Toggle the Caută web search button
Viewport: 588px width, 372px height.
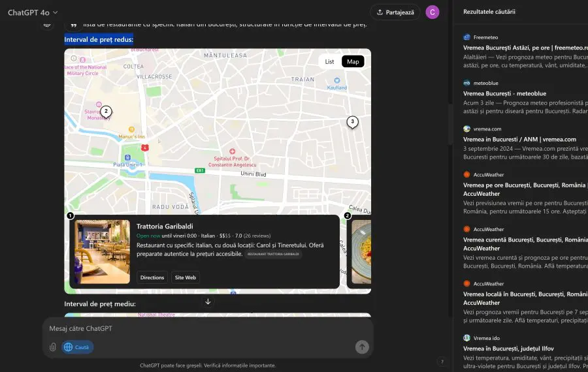pos(77,347)
